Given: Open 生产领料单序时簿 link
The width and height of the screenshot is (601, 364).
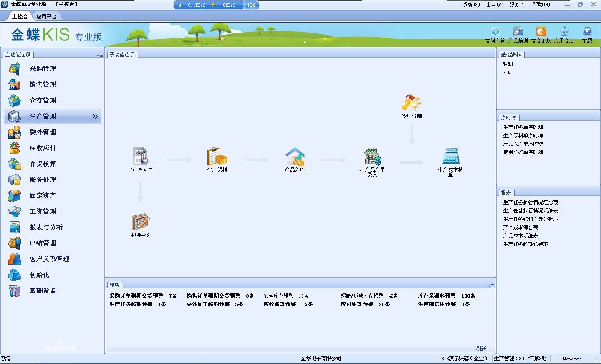Looking at the screenshot, I should (x=523, y=136).
